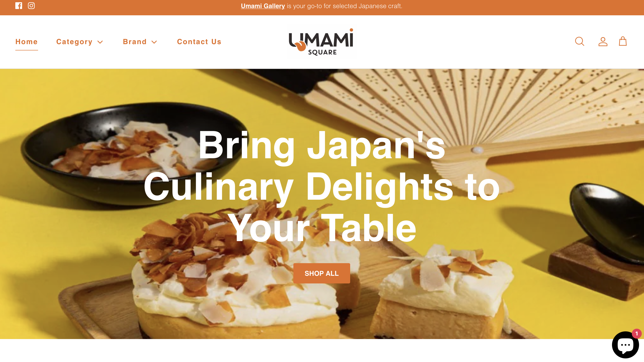The width and height of the screenshot is (644, 362).
Task: Expand the Category chevron arrow
Action: pyautogui.click(x=100, y=42)
